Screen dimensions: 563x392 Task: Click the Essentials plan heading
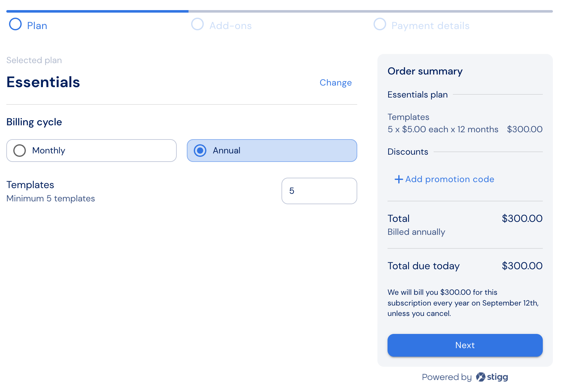click(43, 82)
